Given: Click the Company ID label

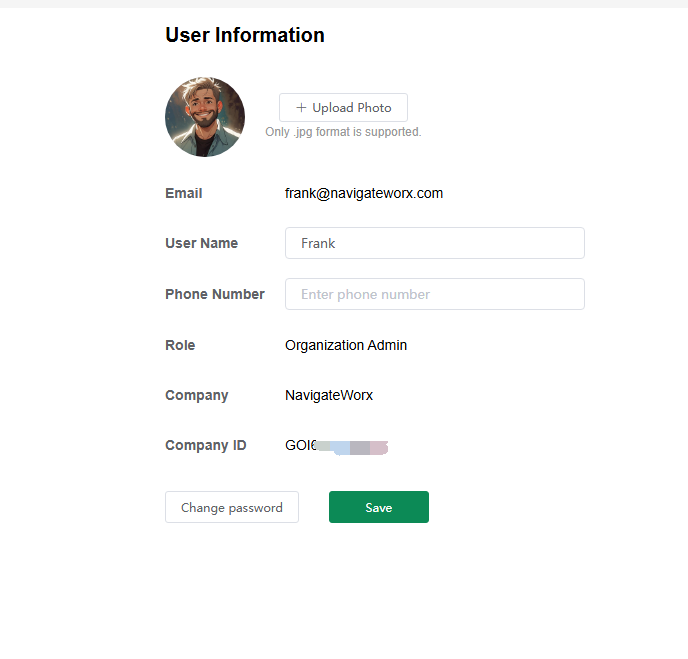Looking at the screenshot, I should click(206, 445).
